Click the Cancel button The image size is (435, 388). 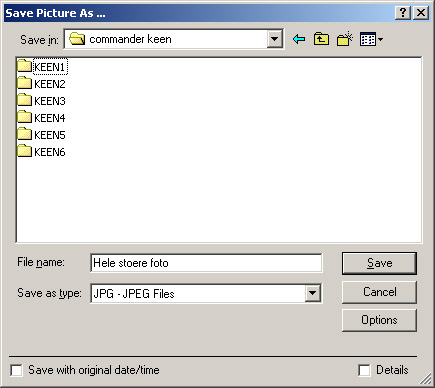(x=379, y=292)
